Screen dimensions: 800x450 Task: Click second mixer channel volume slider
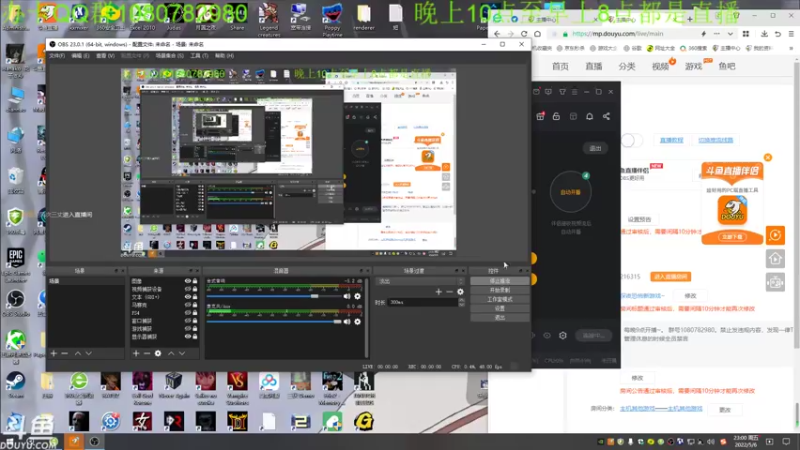273,321
